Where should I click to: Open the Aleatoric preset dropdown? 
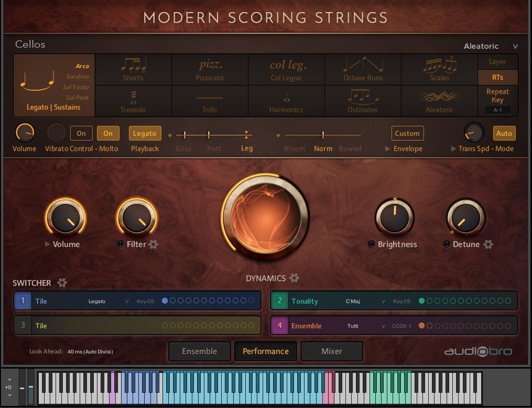coord(490,46)
